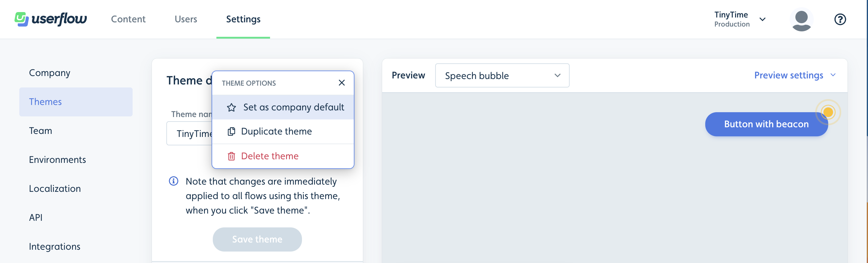The image size is (868, 263).
Task: Expand Preview settings
Action: click(x=795, y=75)
